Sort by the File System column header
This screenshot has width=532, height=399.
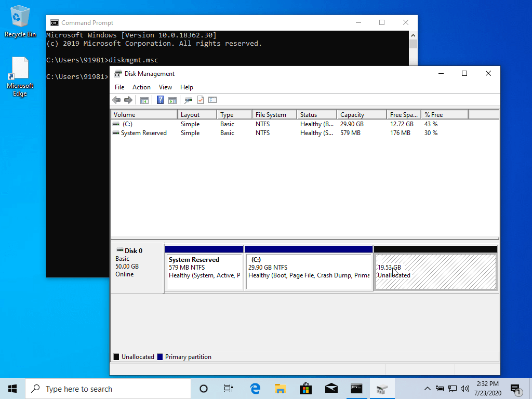pyautogui.click(x=274, y=115)
